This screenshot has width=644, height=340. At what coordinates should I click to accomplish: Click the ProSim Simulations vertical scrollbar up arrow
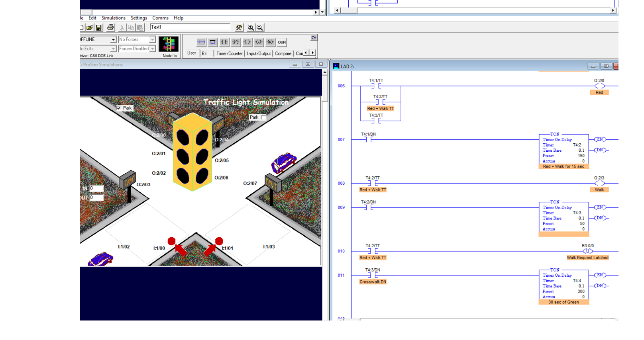tap(325, 72)
